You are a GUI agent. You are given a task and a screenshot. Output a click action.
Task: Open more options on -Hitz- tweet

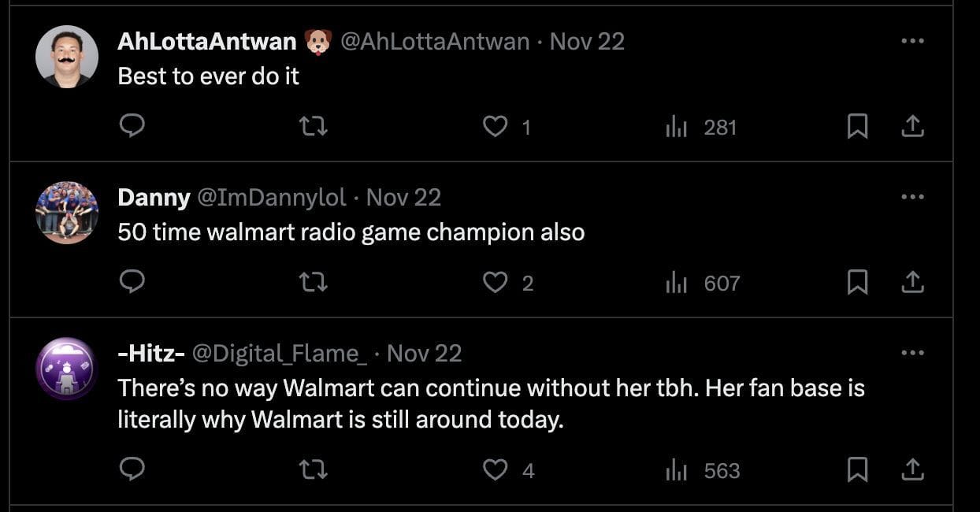911,353
